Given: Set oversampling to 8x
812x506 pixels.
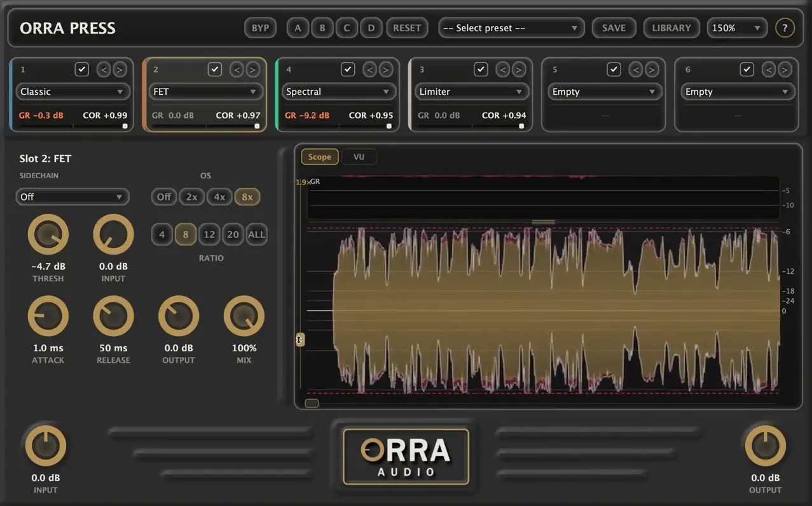Looking at the screenshot, I should tap(247, 197).
